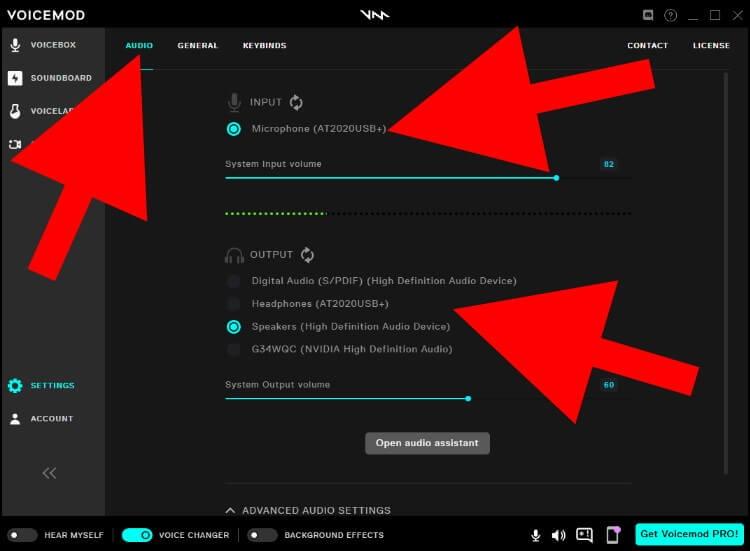Click Open audio assistant button
The image size is (750, 551).
point(427,443)
